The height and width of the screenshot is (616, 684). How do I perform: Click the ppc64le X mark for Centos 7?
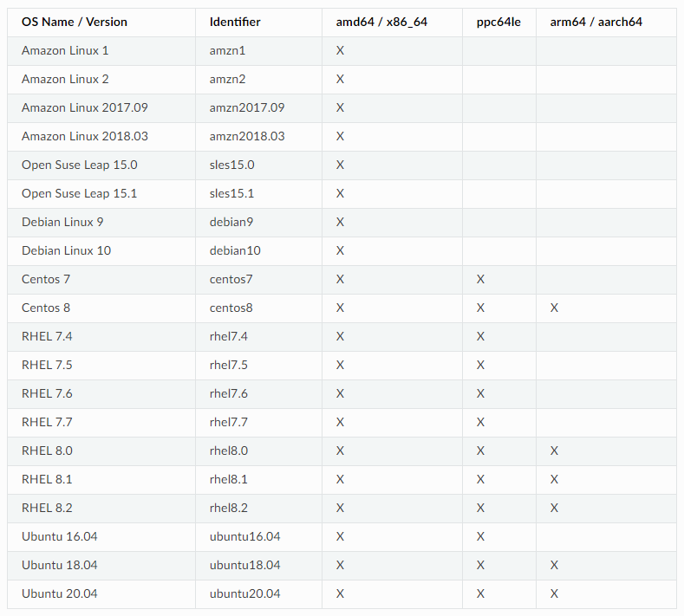480,279
